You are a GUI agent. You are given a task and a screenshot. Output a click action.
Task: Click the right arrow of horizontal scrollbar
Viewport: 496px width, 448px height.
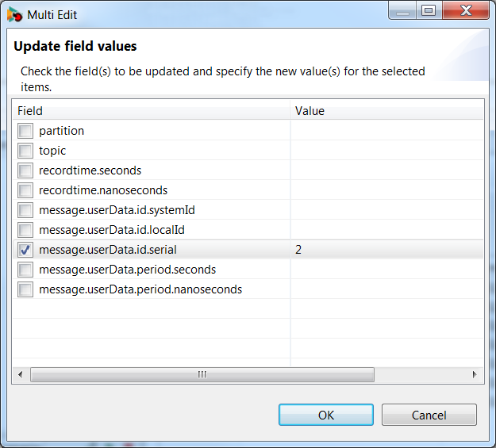click(474, 374)
